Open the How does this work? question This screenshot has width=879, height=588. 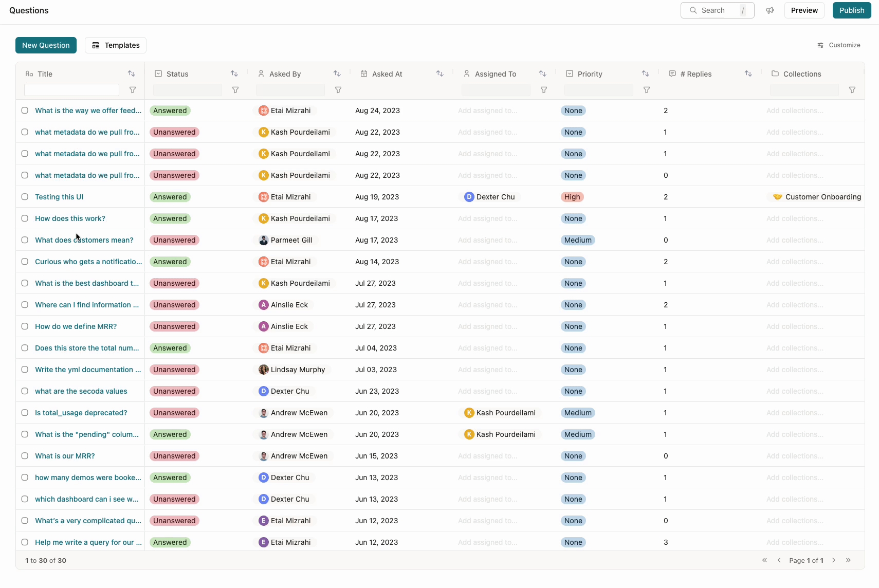click(x=70, y=218)
